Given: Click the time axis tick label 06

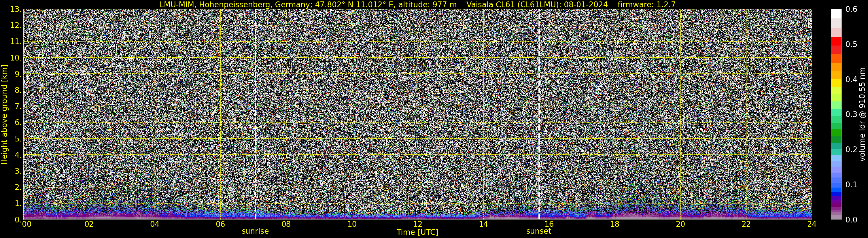Looking at the screenshot, I should [220, 224].
